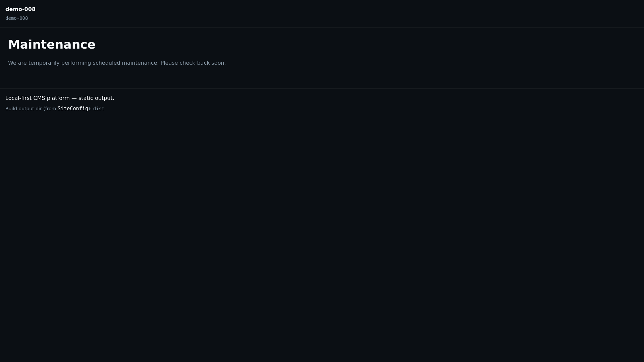Click the word 'output' in 'Build output dir'
The image size is (644, 362).
pyautogui.click(x=26, y=109)
